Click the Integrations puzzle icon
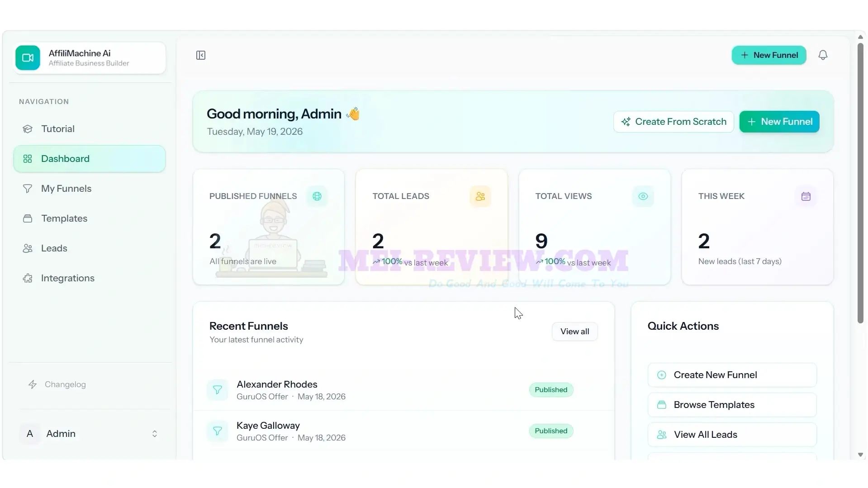The image size is (868, 488). pyautogui.click(x=28, y=278)
